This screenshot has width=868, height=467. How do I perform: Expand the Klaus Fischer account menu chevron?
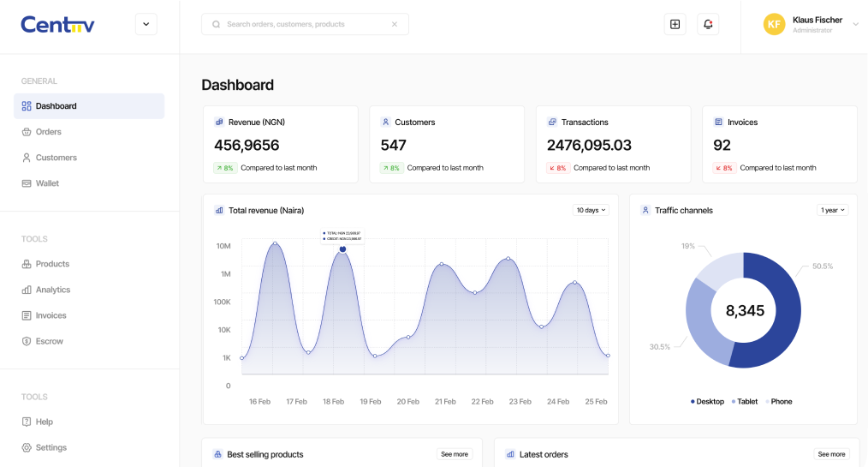tap(855, 24)
